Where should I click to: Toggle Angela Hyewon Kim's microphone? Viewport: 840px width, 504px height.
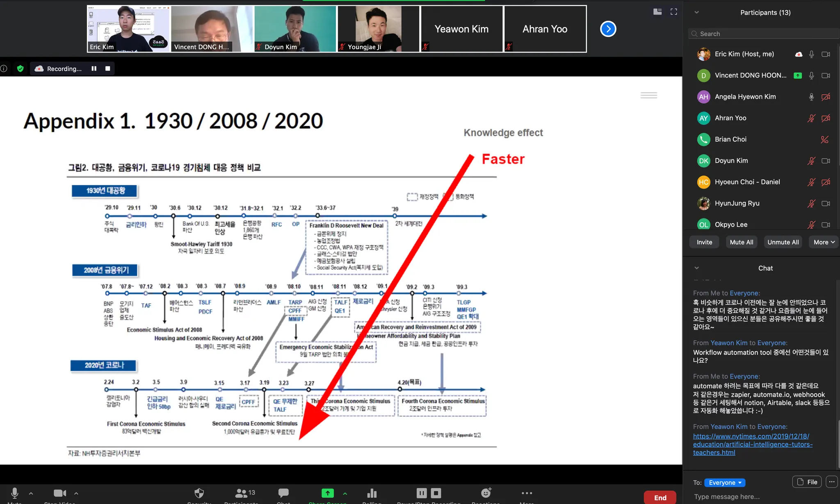(811, 97)
